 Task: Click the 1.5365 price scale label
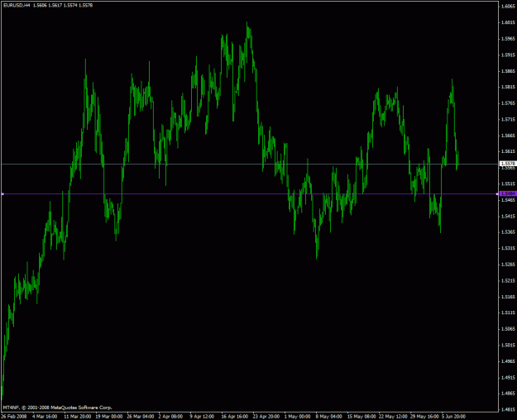click(x=508, y=232)
